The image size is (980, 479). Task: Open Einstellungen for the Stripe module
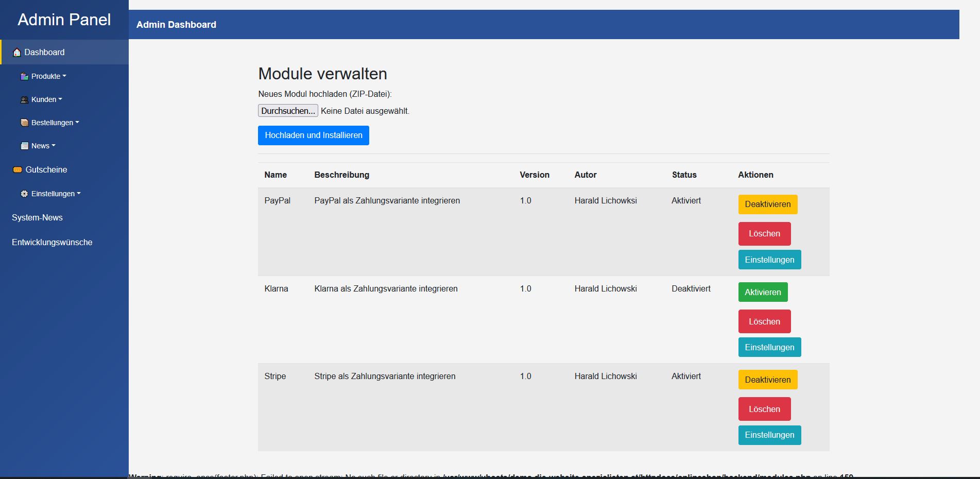769,435
